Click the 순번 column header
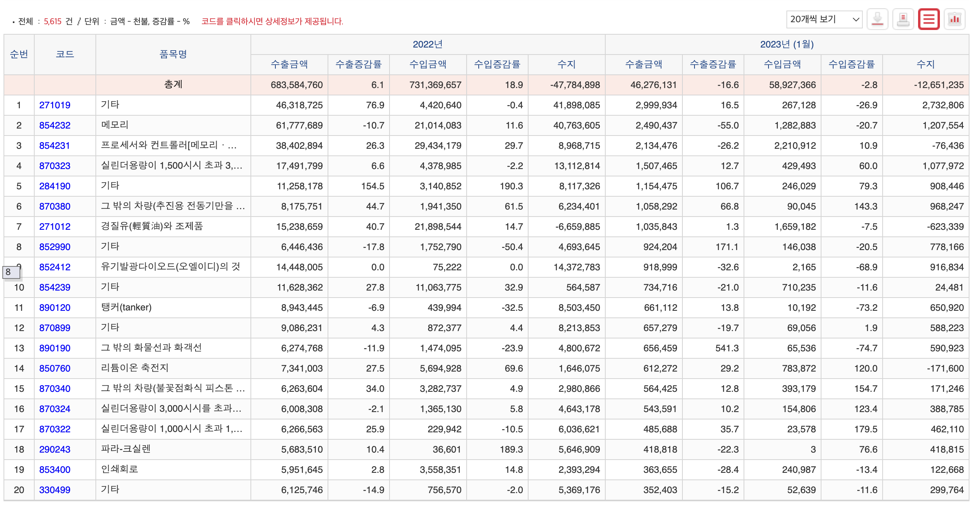 tap(19, 55)
